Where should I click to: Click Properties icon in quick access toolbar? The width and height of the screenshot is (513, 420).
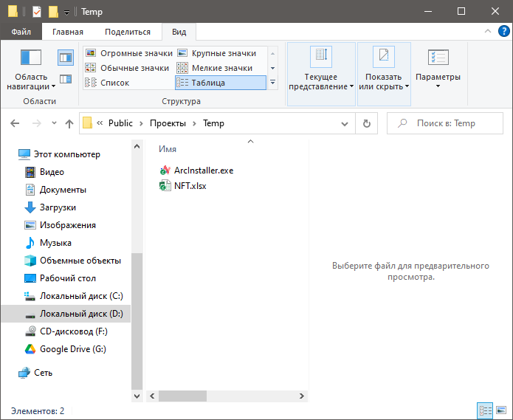coord(37,12)
